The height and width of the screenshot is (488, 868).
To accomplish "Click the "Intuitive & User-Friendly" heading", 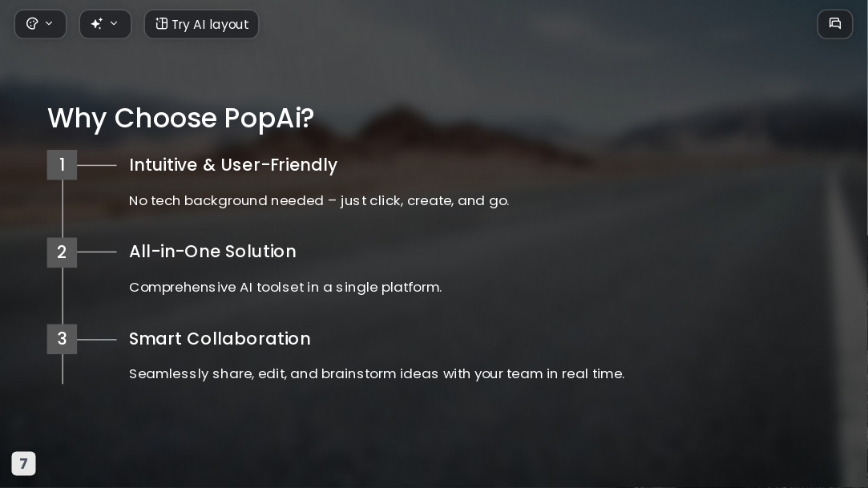I will click(233, 165).
